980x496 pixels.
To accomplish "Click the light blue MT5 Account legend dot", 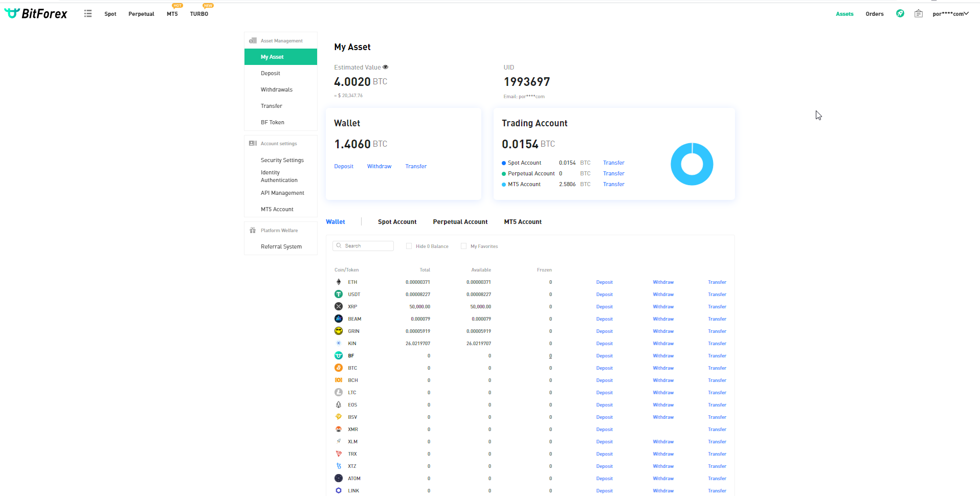I will (x=504, y=185).
